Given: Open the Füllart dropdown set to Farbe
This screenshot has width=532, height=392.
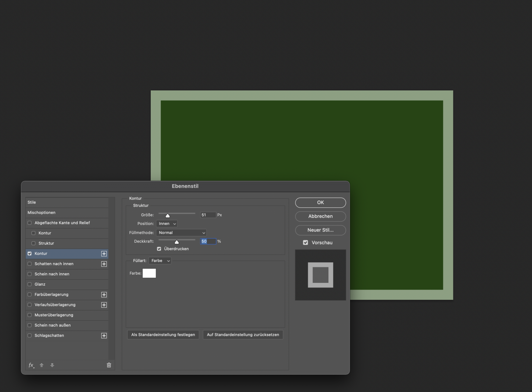Looking at the screenshot, I should pyautogui.click(x=160, y=261).
